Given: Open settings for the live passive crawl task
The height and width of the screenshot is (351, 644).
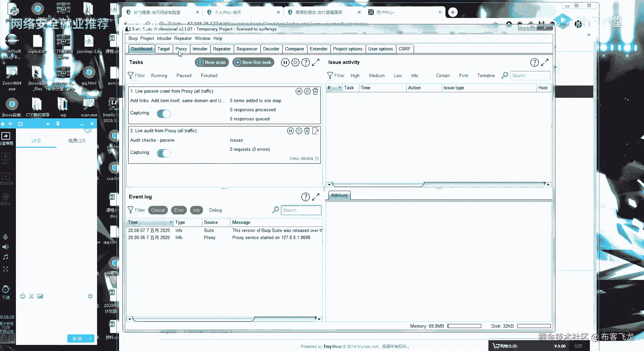Looking at the screenshot, I should pos(307,91).
